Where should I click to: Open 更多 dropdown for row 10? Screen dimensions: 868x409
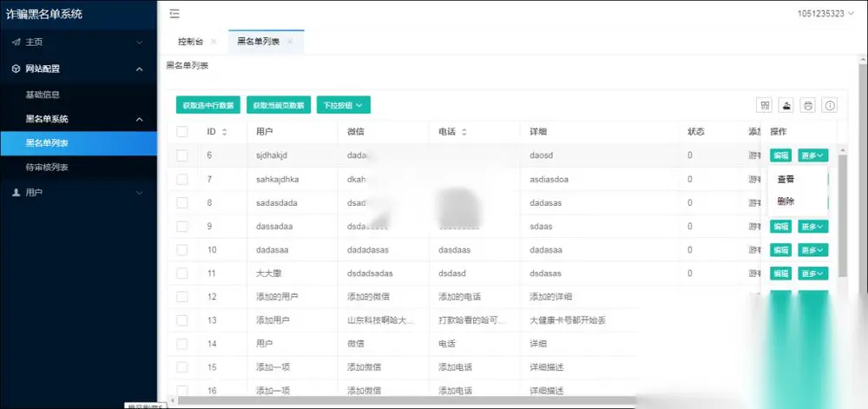(x=812, y=250)
